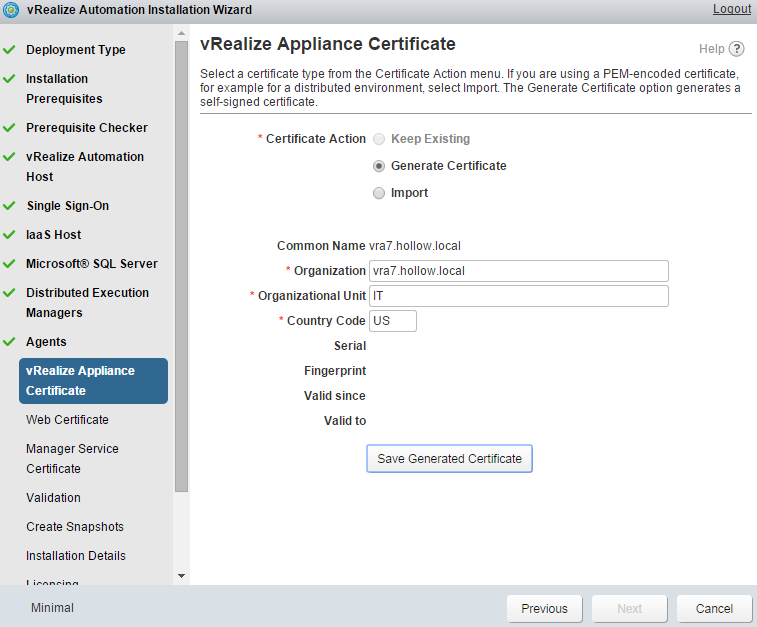
Task: Click the vRealize globe logo icon
Action: [11, 10]
